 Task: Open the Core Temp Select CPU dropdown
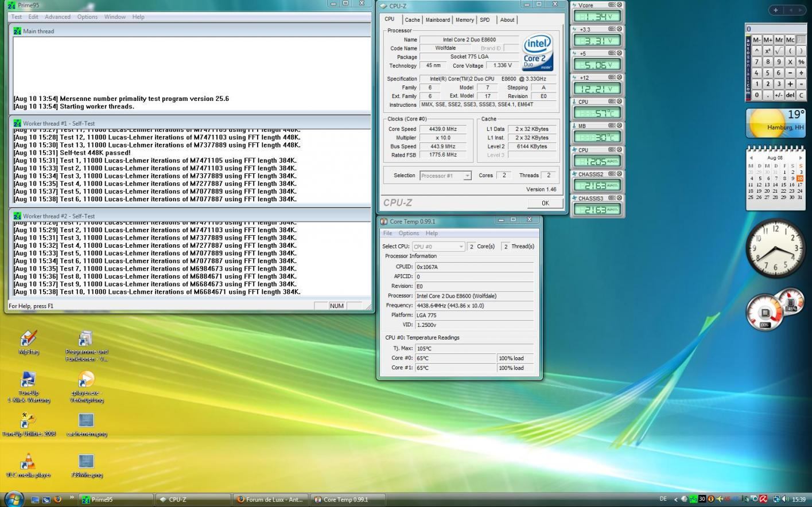[x=438, y=247]
